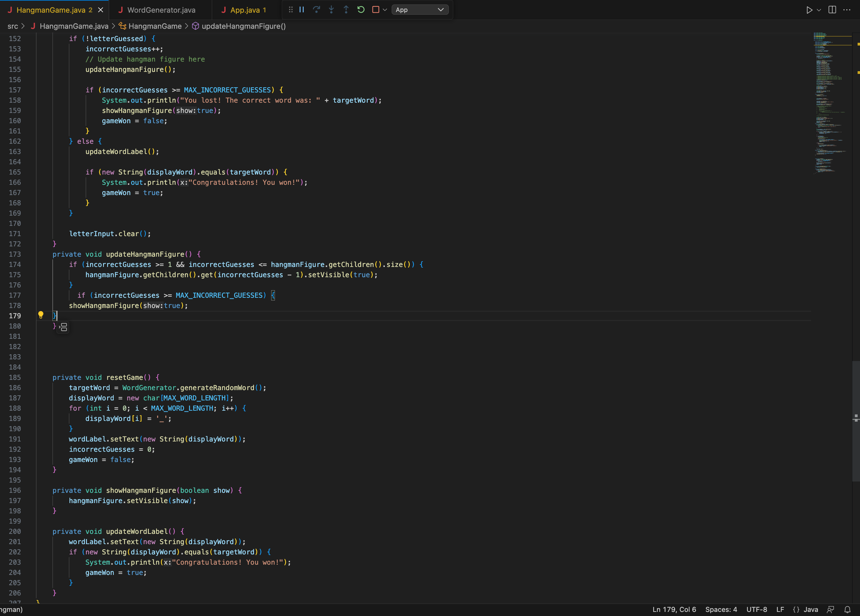Pause the debugger session

pyautogui.click(x=302, y=10)
